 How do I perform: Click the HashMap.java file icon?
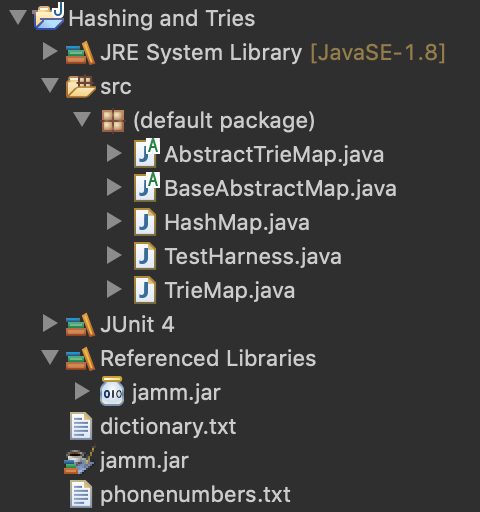[145, 222]
